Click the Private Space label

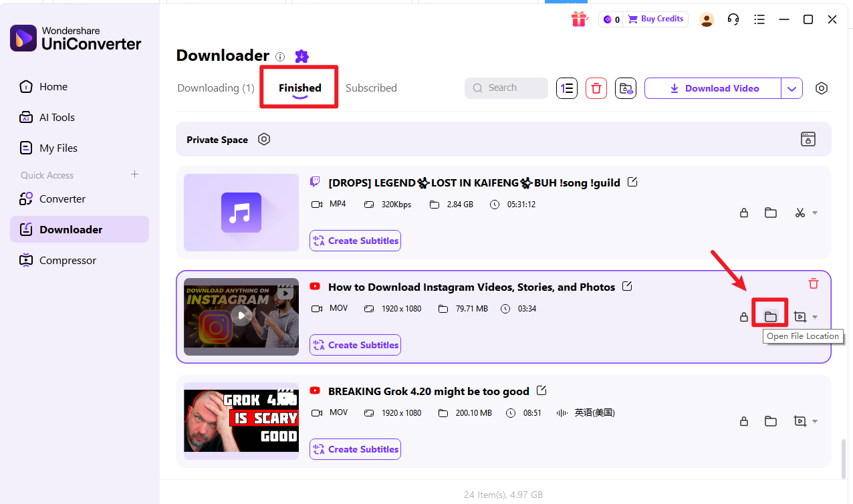[217, 140]
